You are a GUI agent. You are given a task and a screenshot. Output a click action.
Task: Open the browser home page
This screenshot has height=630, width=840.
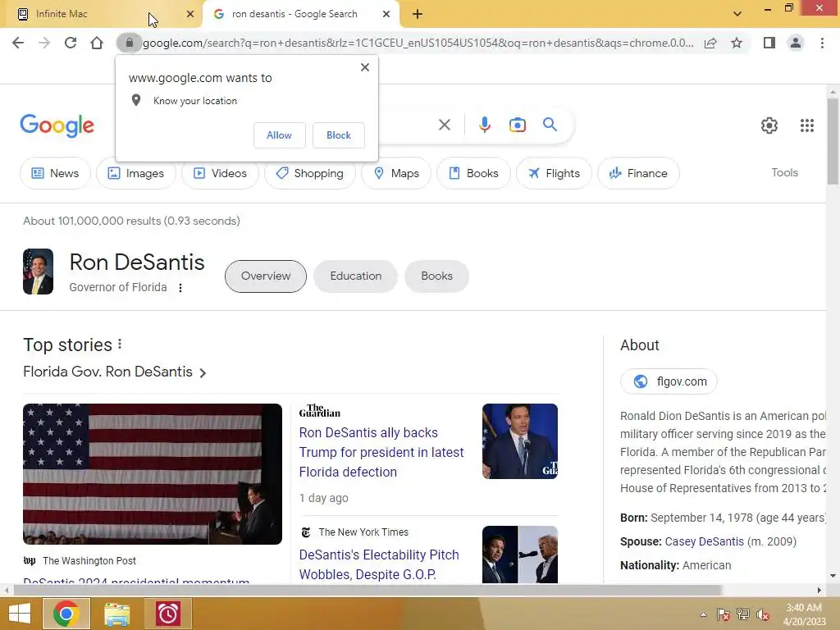pyautogui.click(x=97, y=43)
